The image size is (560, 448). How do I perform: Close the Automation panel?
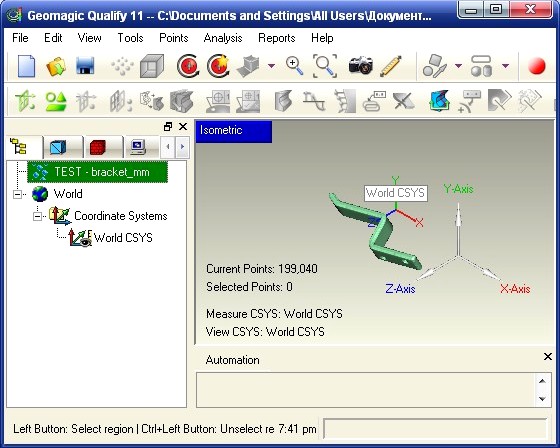tap(548, 356)
